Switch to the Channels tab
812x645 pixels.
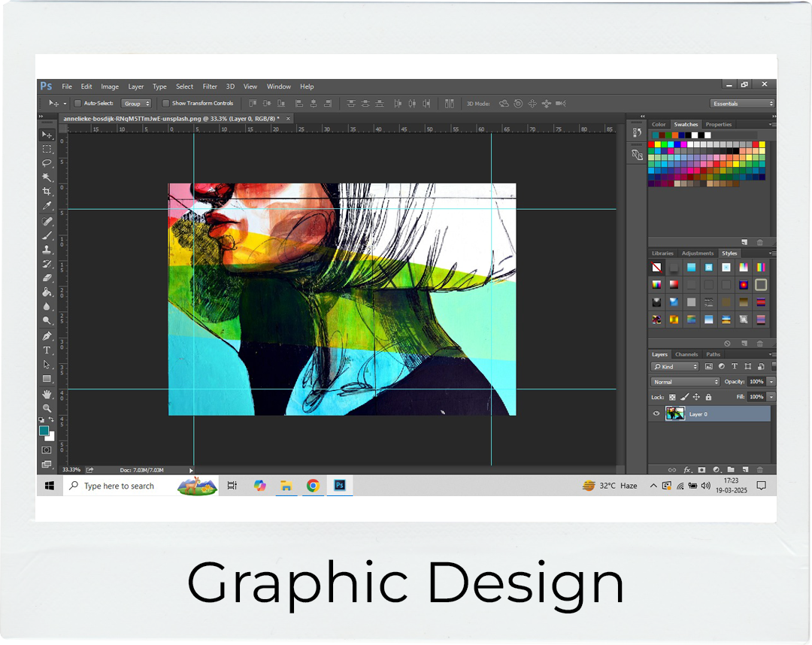(x=686, y=355)
